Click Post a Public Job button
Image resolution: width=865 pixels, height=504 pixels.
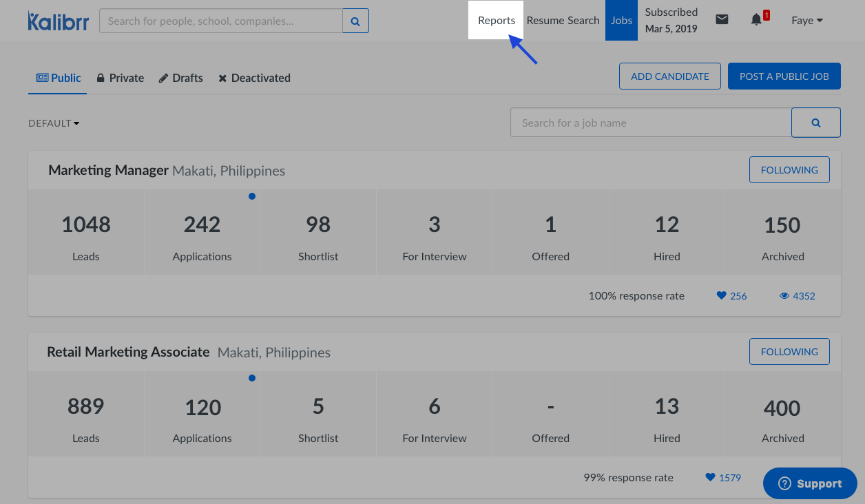pyautogui.click(x=784, y=76)
